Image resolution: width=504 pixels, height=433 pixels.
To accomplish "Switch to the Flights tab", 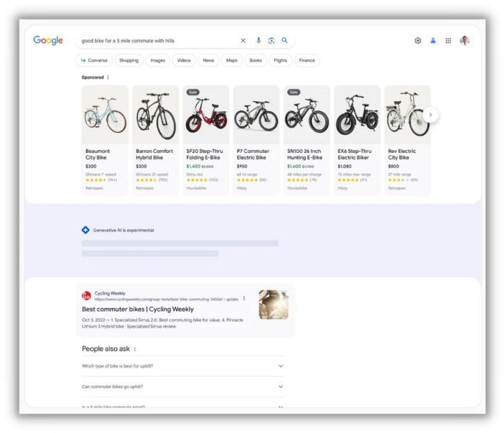I will pyautogui.click(x=280, y=61).
